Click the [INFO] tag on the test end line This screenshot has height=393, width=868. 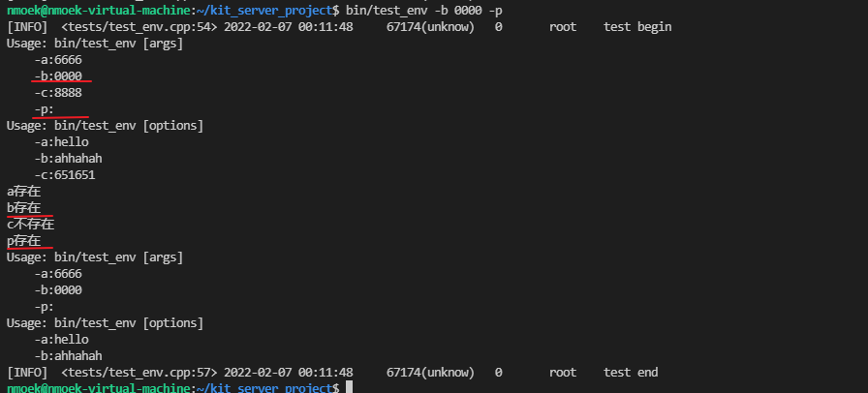(27, 373)
